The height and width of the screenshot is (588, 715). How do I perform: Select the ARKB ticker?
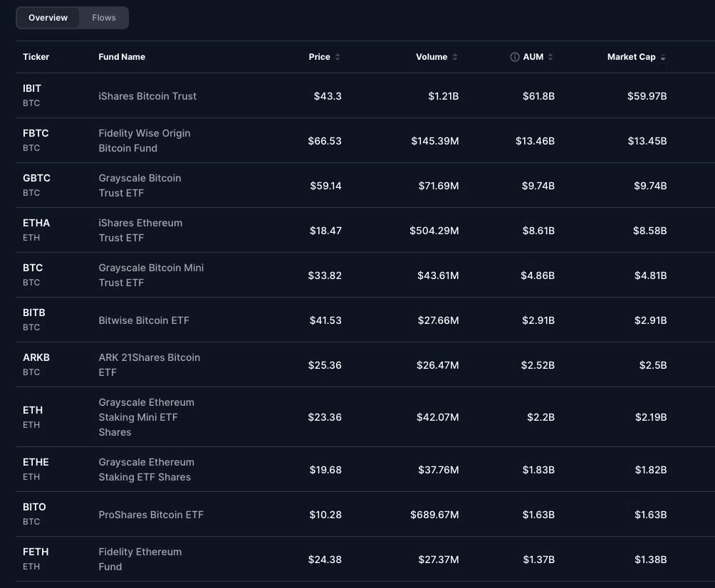click(x=36, y=357)
